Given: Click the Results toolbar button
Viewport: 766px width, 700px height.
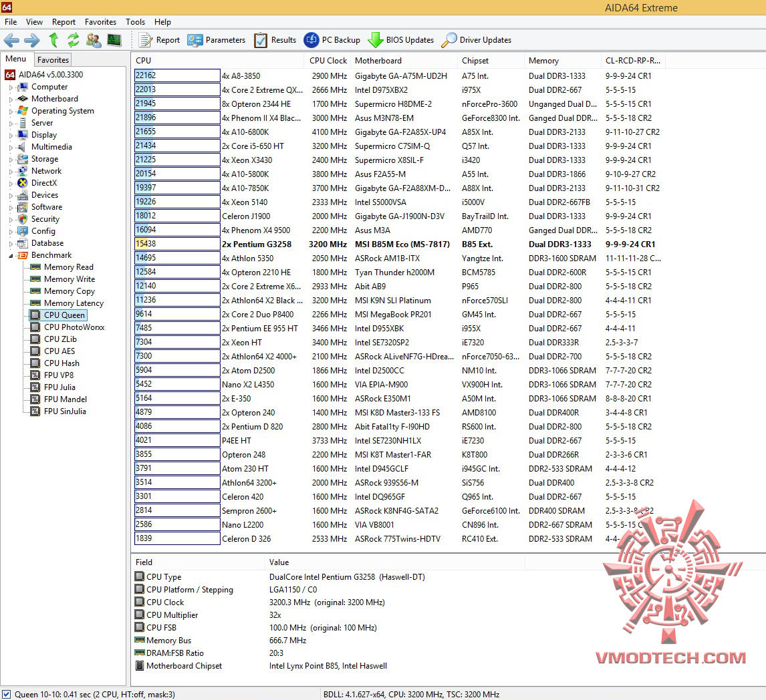Looking at the screenshot, I should pyautogui.click(x=275, y=40).
